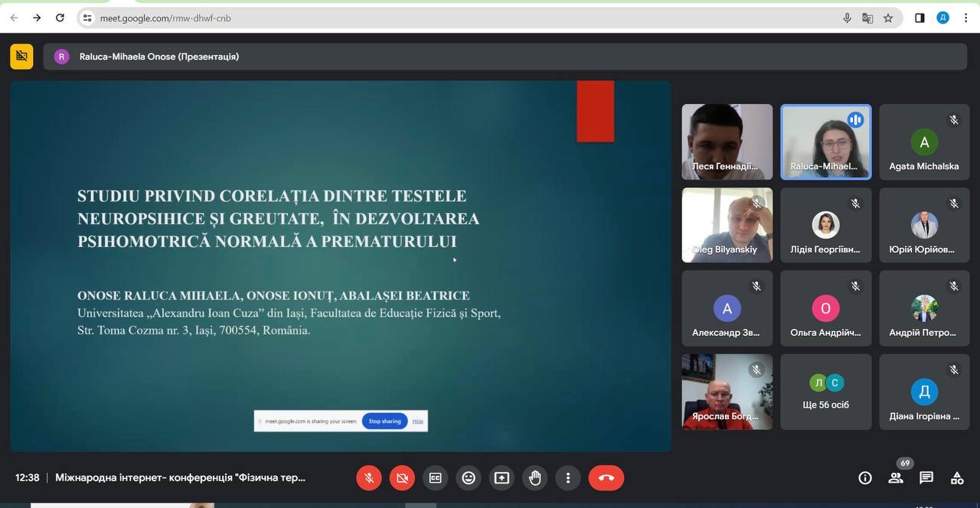
Task: Enable closed captions
Action: pyautogui.click(x=435, y=477)
